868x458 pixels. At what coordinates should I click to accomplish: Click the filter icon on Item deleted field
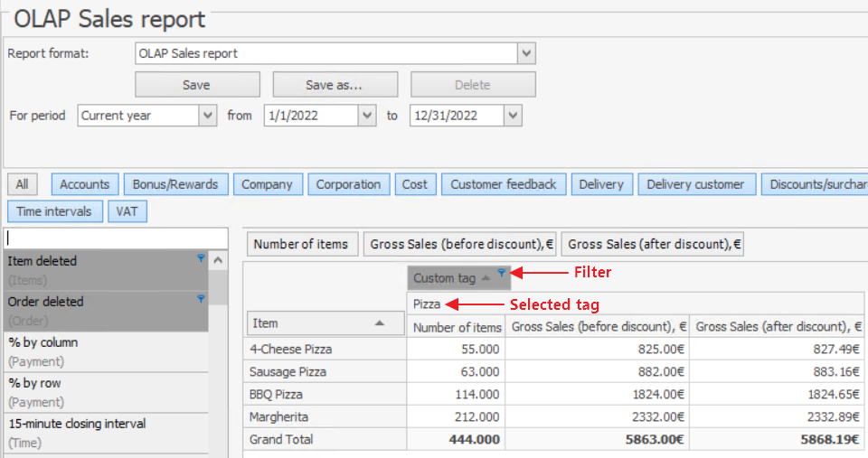pyautogui.click(x=201, y=258)
